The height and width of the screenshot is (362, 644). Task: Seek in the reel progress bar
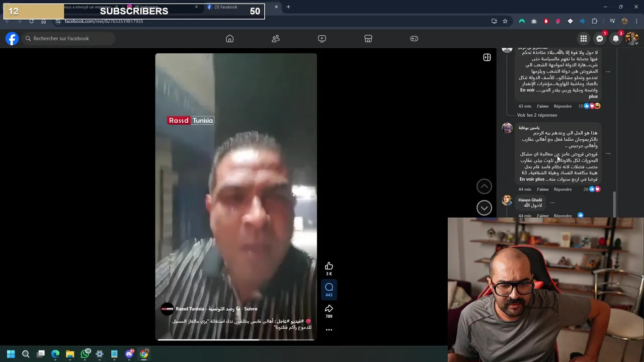236,339
